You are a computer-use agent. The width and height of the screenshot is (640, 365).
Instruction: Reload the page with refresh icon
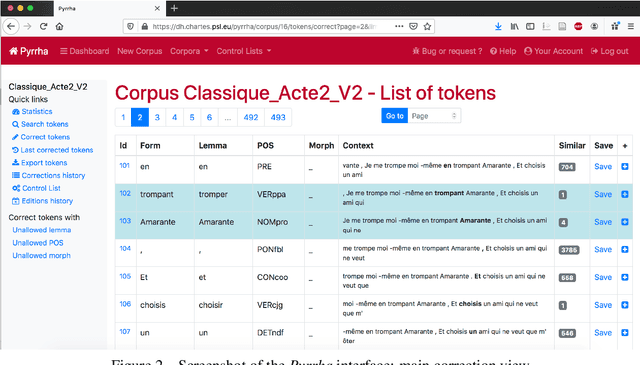point(43,27)
